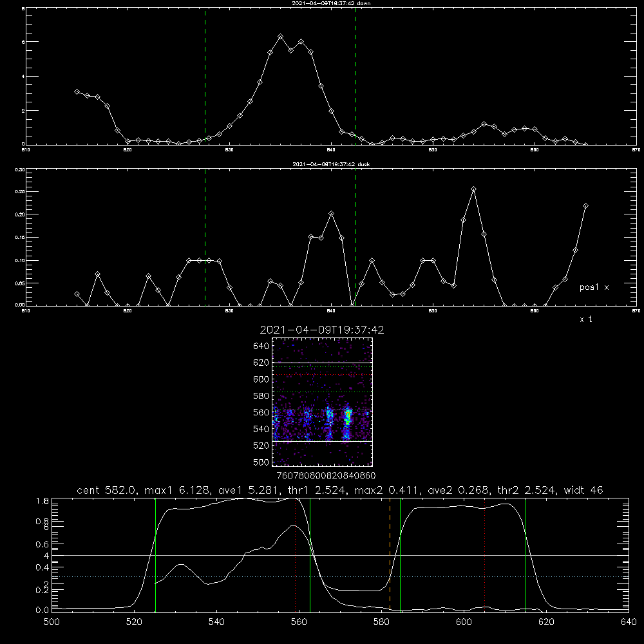
Task: Click the rightmost green solid line in bottom plot
Action: [x=526, y=554]
